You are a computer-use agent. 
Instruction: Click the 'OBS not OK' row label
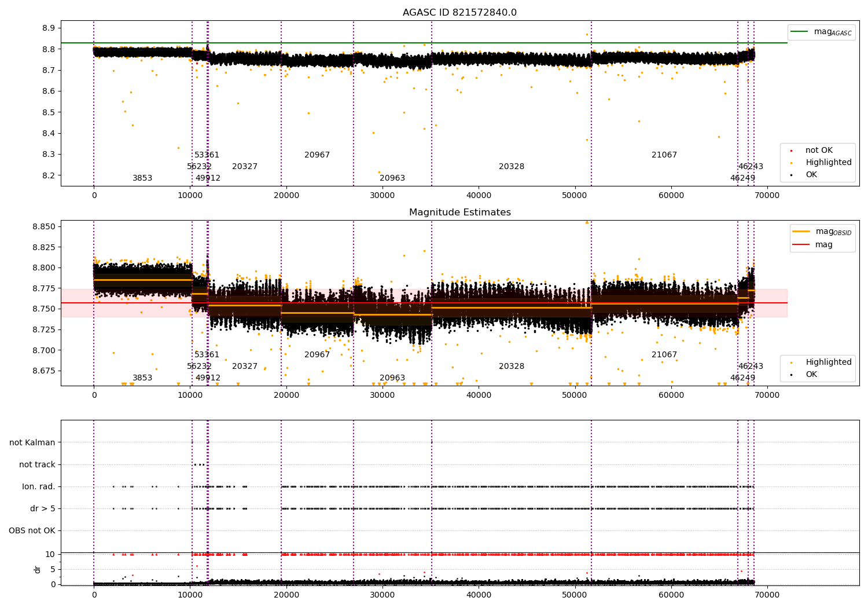pyautogui.click(x=32, y=530)
